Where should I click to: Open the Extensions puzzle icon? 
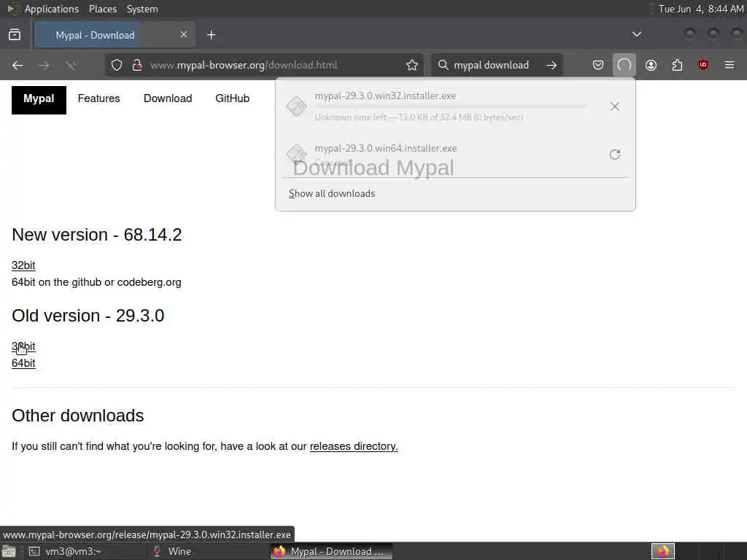point(677,65)
